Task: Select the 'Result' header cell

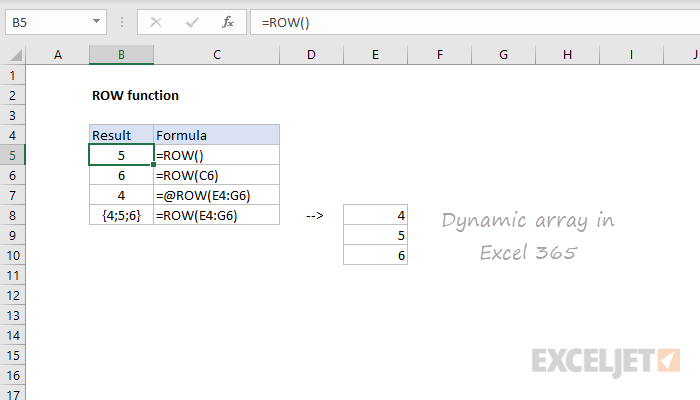Action: (121, 135)
